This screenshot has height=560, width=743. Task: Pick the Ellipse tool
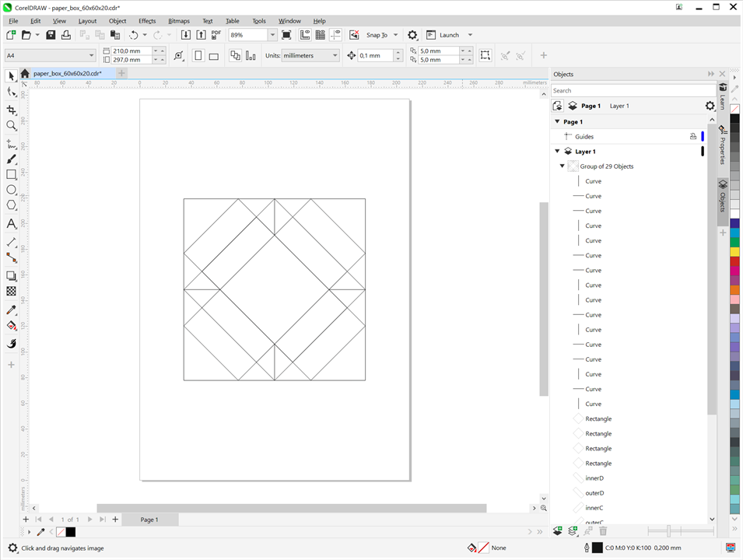click(x=11, y=190)
